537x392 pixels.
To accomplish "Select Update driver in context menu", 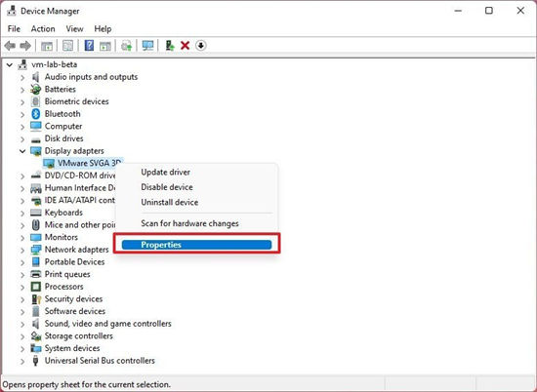I will tap(165, 172).
